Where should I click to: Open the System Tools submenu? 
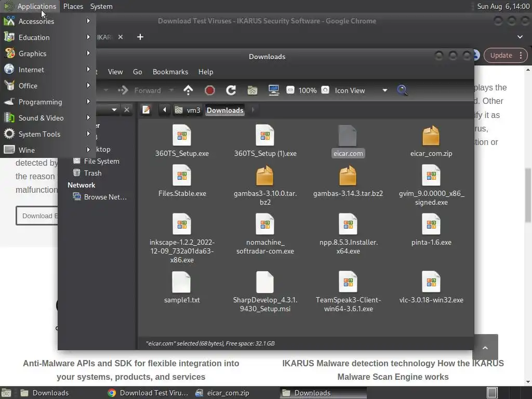[x=47, y=134]
